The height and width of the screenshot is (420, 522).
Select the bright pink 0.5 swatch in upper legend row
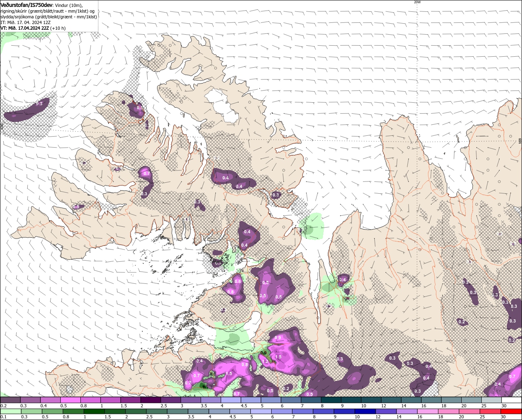[x=71, y=400]
